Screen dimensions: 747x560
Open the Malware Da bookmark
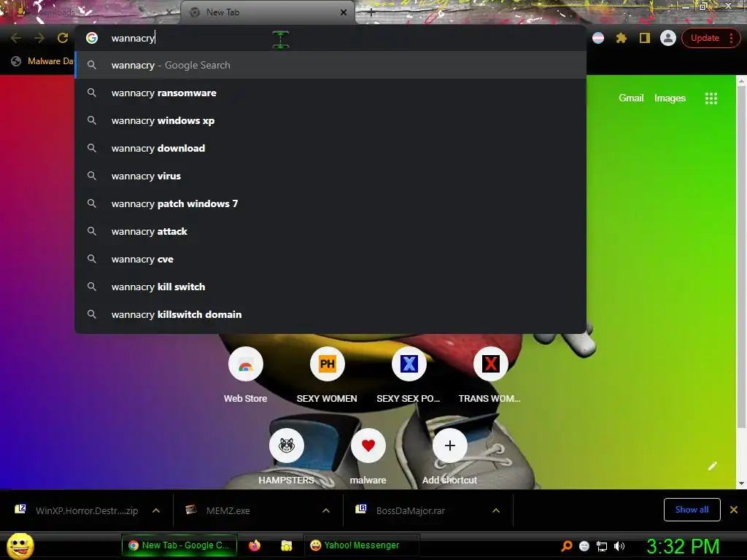[43, 61]
